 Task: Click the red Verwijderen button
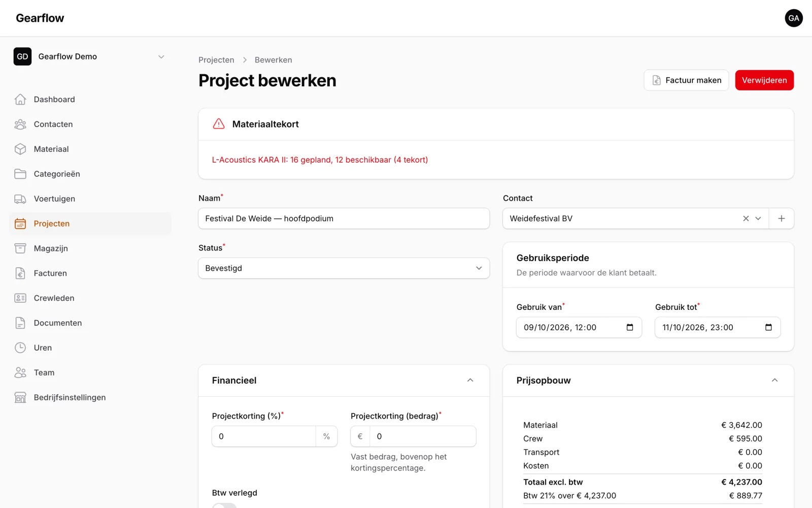764,80
